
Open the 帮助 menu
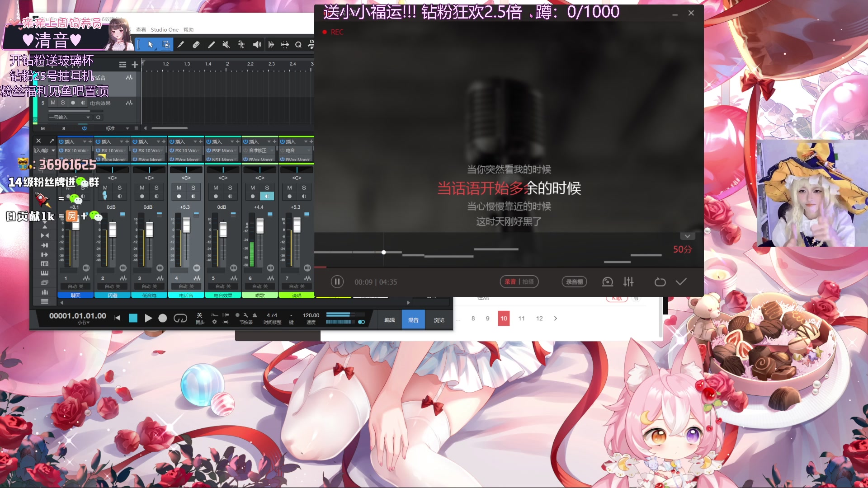189,30
